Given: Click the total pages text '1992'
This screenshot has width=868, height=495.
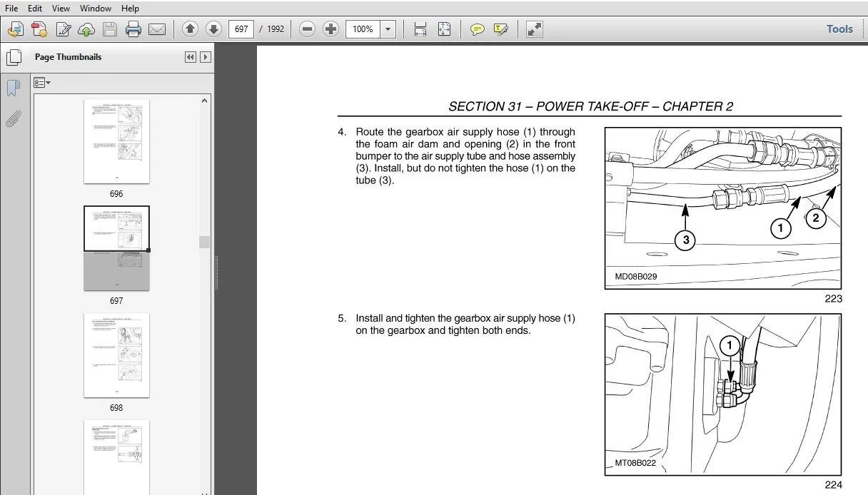Looking at the screenshot, I should point(276,29).
